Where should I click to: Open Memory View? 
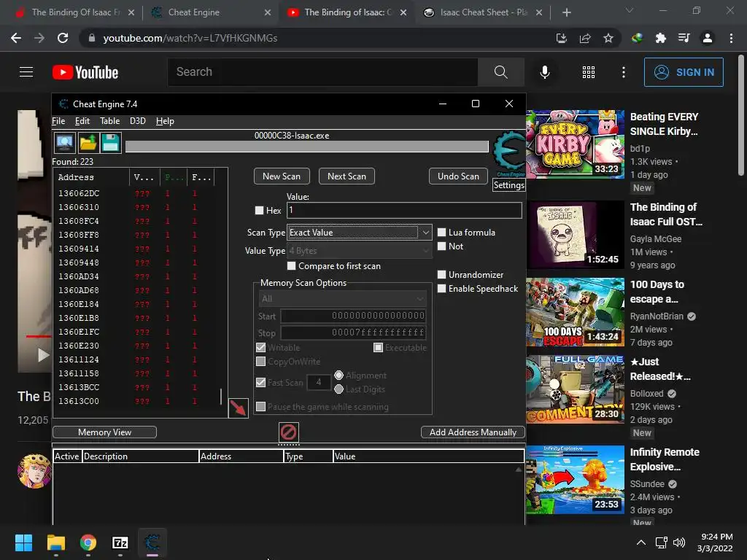click(104, 432)
